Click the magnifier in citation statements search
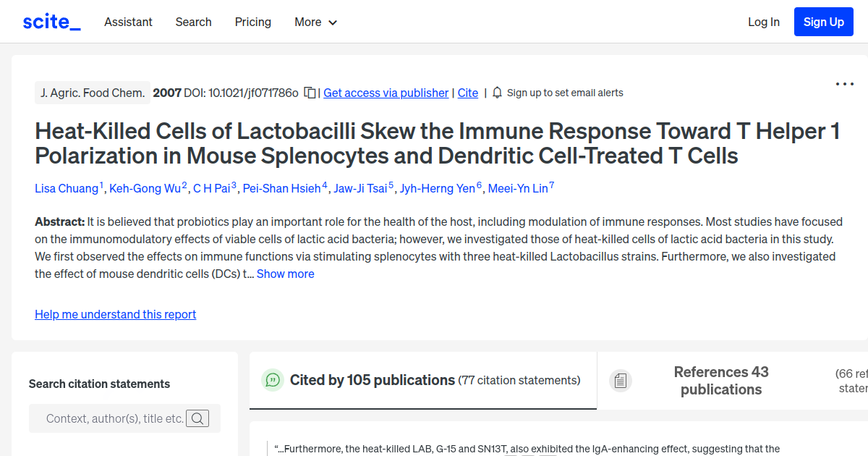 tap(197, 418)
